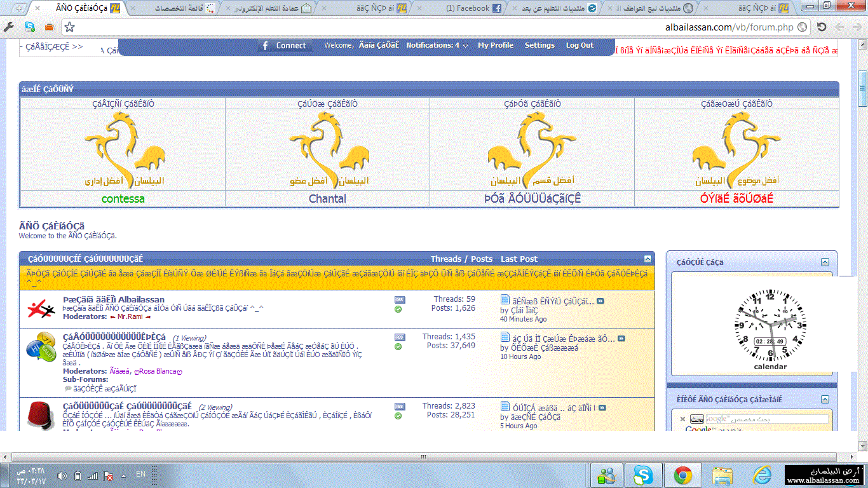Screen dimensions: 868x488
Task: Expand the Notifications: 4 dropdown
Action: tap(437, 46)
